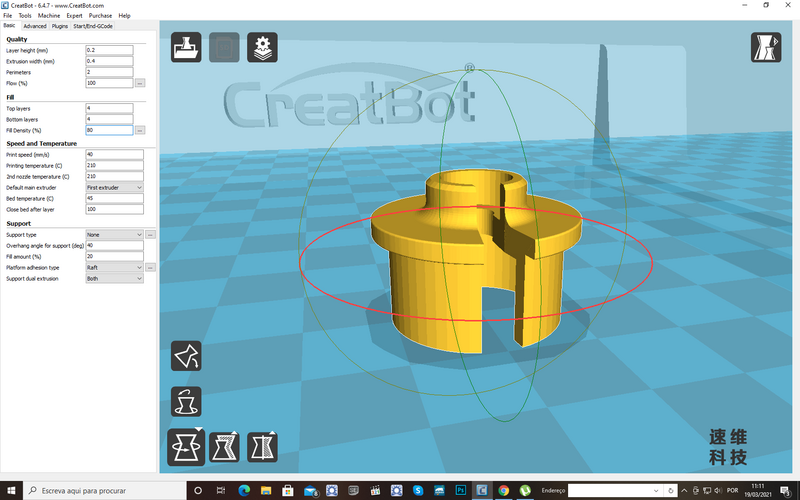Click the ellipsis button next to Flow
800x500 pixels.
tap(140, 83)
